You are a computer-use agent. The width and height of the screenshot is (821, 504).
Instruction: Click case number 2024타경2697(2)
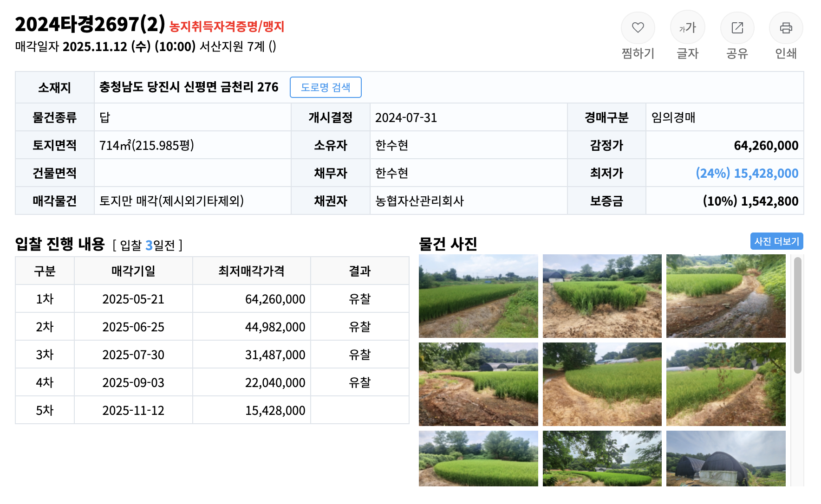90,24
